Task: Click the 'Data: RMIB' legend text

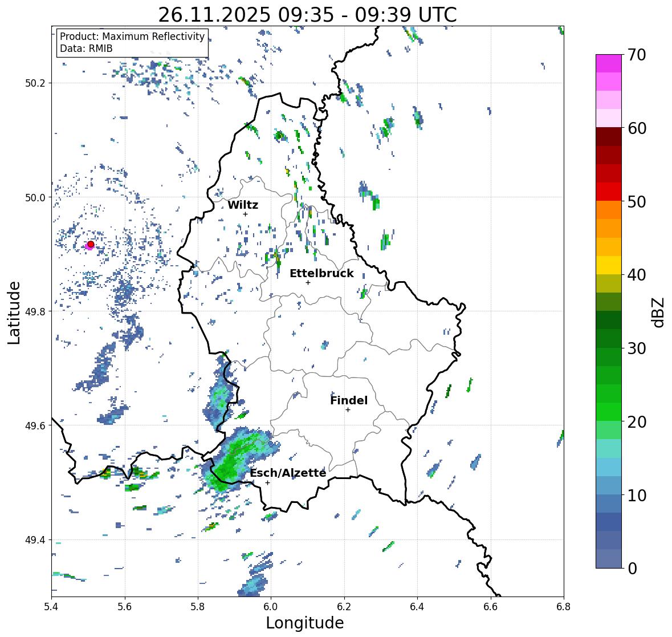Action: (86, 48)
